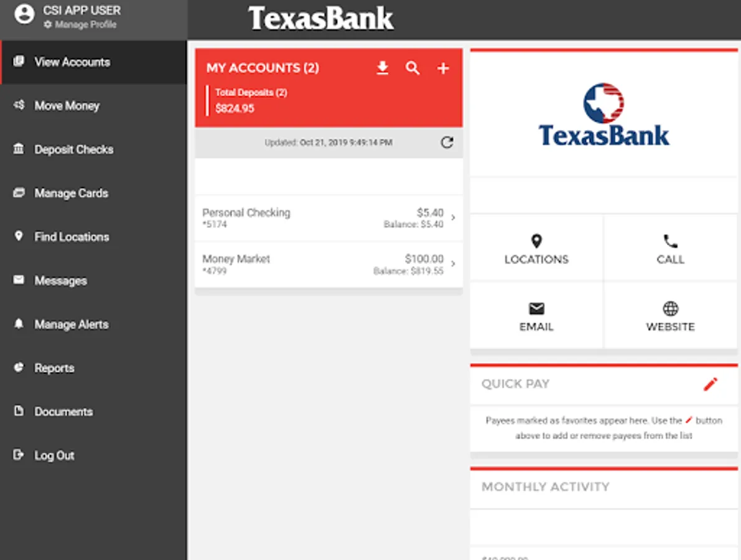Click the Find Locations pin icon
Image resolution: width=741 pixels, height=560 pixels.
pos(19,236)
